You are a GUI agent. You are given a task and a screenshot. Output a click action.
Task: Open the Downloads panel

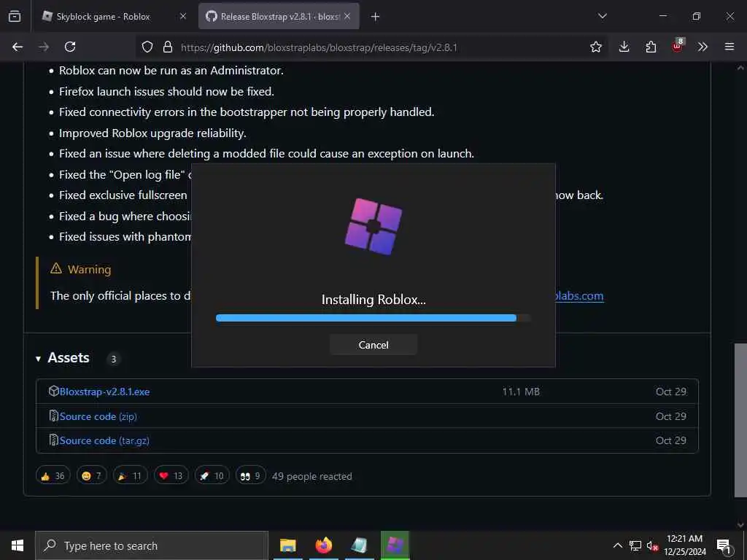click(x=624, y=47)
